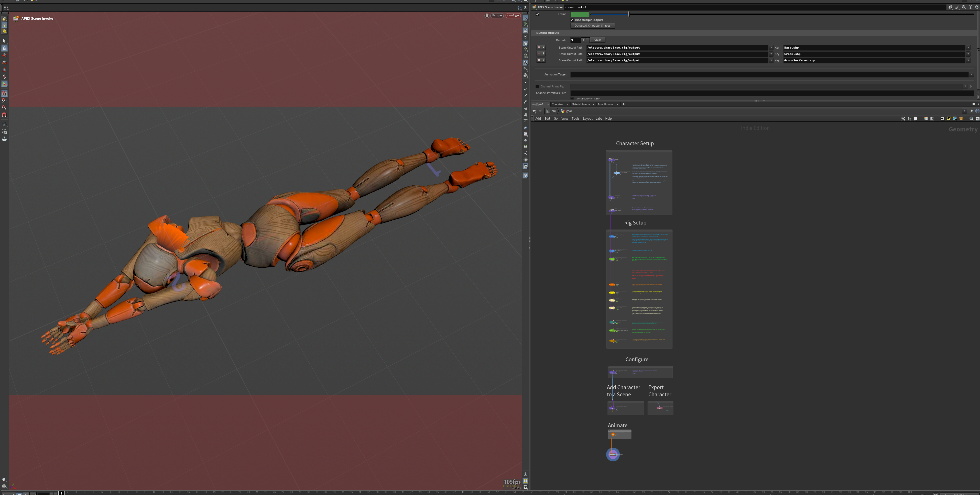Viewport: 980px width, 495px height.
Task: Toggle point snapping magnet icon
Action: pos(4,108)
